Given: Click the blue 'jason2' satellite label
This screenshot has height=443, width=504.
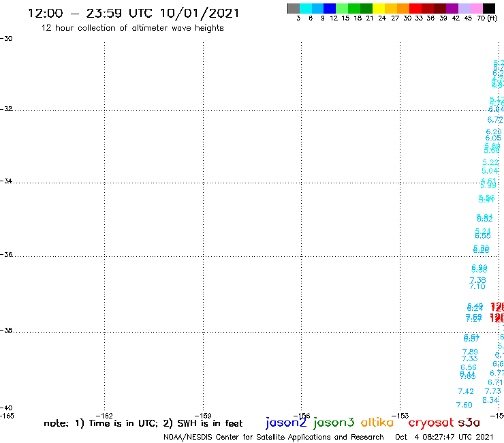Looking at the screenshot, I should pyautogui.click(x=286, y=423).
